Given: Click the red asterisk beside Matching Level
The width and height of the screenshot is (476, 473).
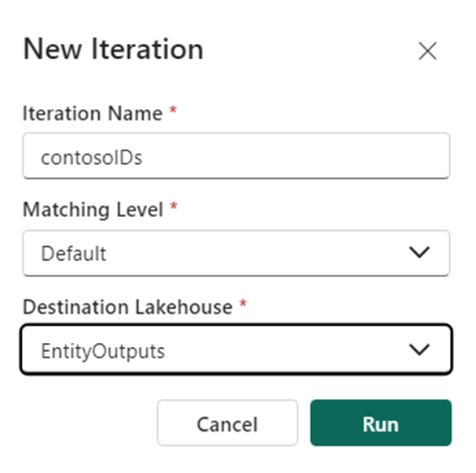Looking at the screenshot, I should pyautogui.click(x=174, y=206).
